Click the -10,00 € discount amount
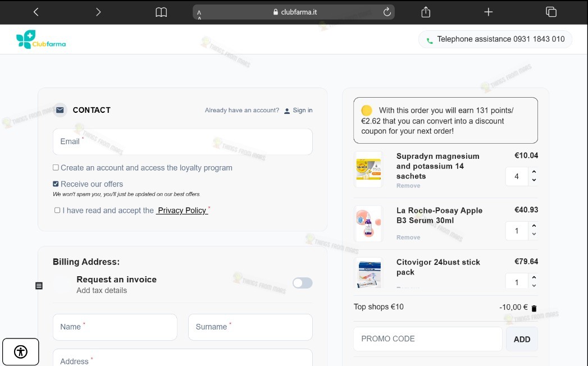Screen dimensions: 588x366 point(513,307)
